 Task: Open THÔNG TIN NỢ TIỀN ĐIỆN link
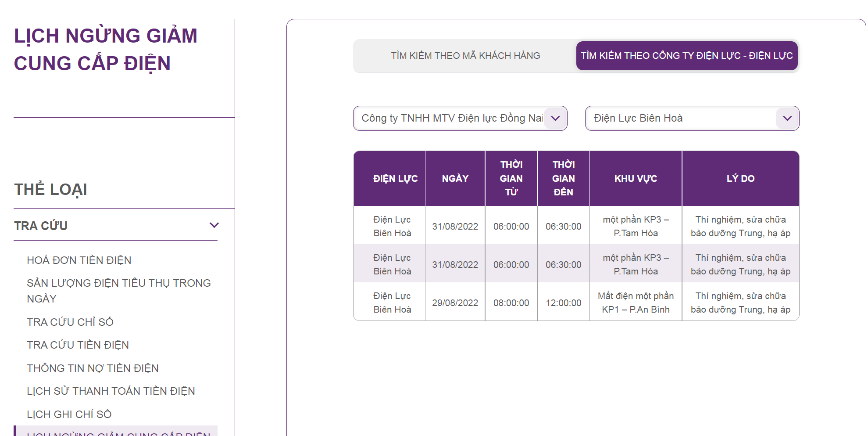(x=93, y=368)
